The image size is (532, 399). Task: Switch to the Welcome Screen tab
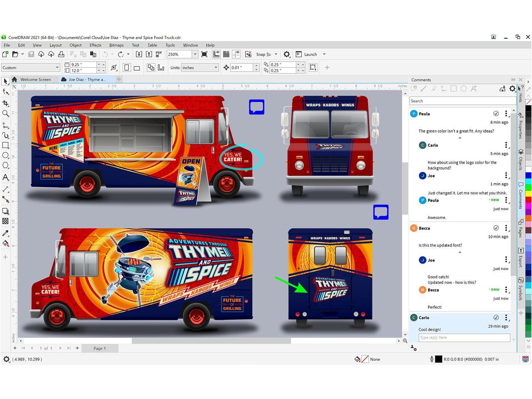(x=35, y=79)
